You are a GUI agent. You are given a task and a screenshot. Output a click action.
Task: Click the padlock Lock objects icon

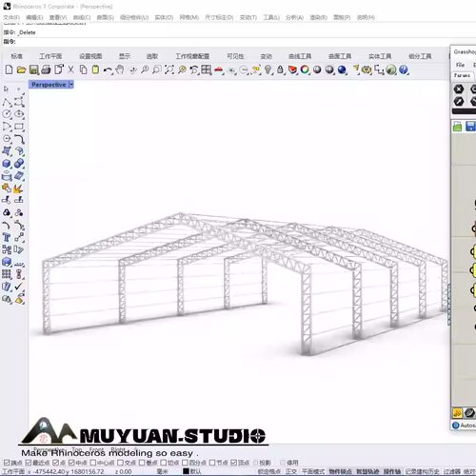280,69
